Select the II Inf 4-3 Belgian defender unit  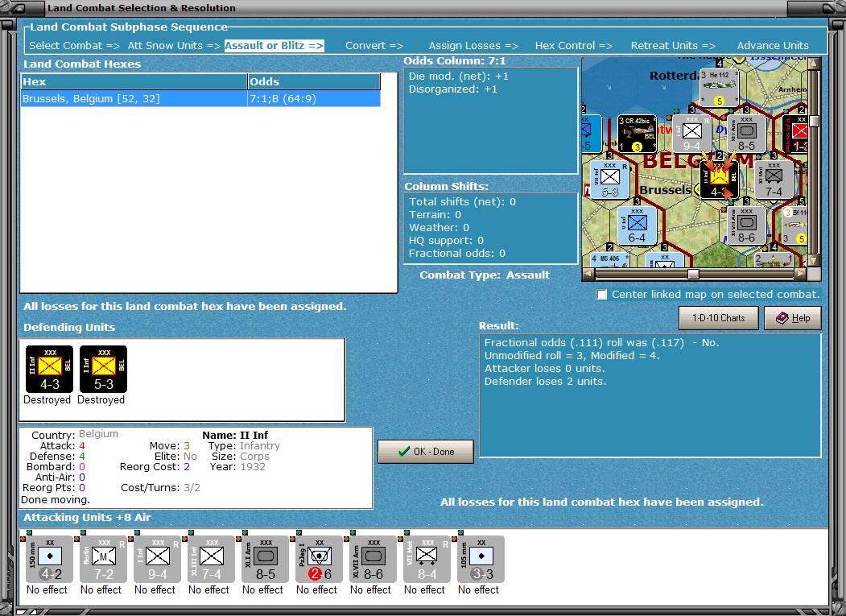pos(50,370)
